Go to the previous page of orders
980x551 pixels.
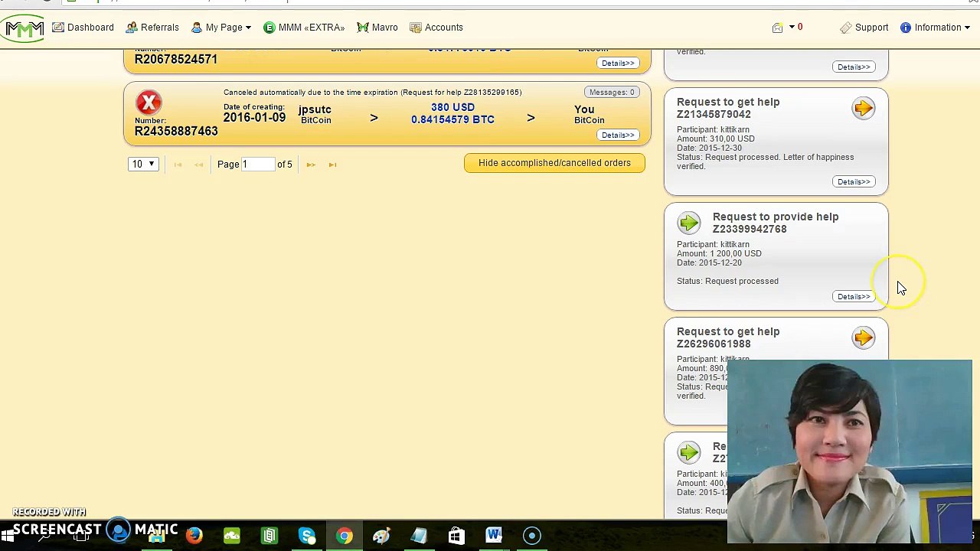pos(199,165)
